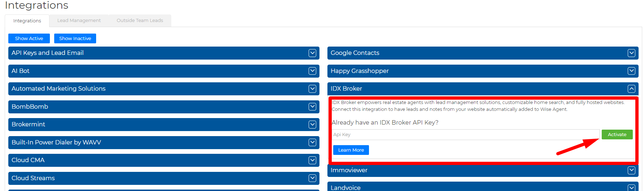Screen dimensions: 644x191
Task: Click the Immoviewer header title
Action: pyautogui.click(x=349, y=170)
